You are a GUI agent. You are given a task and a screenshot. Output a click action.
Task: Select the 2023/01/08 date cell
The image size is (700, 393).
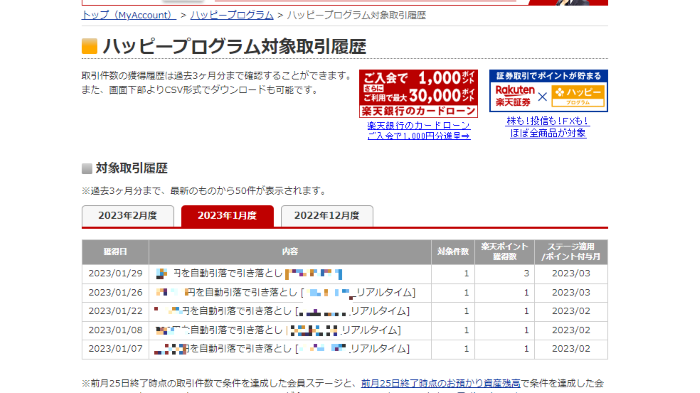[x=115, y=330]
